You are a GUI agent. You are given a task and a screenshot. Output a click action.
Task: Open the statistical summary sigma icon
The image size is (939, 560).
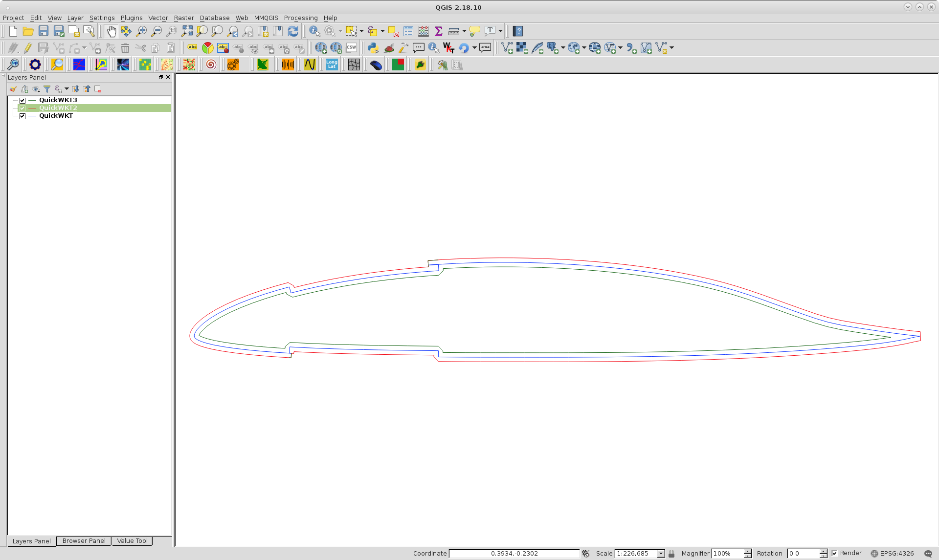click(x=439, y=31)
